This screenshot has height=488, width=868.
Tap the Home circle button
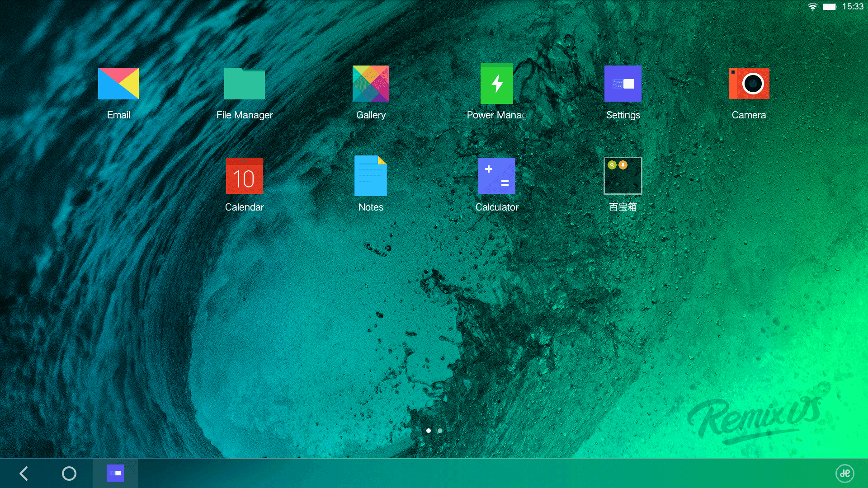[x=69, y=474]
